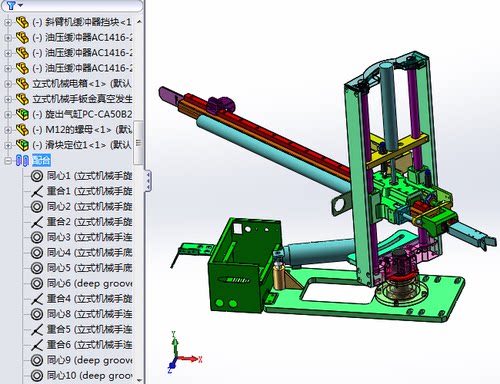This screenshot has height=384, width=500.
Task: Expand the 斜臂机缓冲器挡块 component
Action: coord(7,23)
